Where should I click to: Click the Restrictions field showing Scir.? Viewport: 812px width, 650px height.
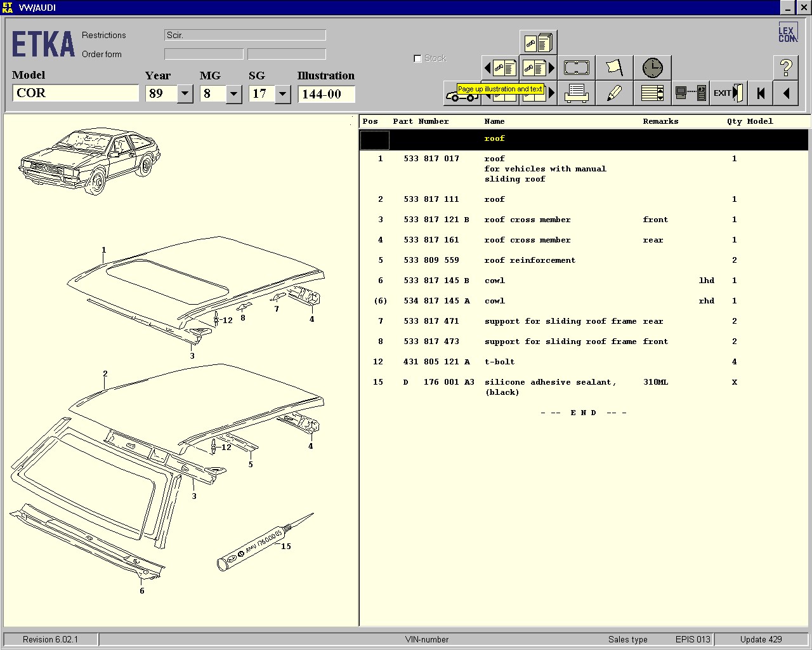(x=244, y=36)
